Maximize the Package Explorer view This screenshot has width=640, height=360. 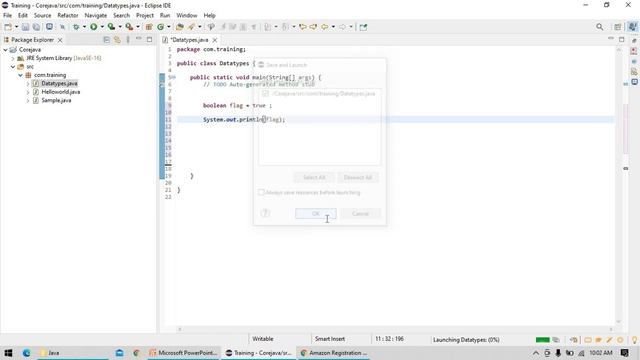149,40
